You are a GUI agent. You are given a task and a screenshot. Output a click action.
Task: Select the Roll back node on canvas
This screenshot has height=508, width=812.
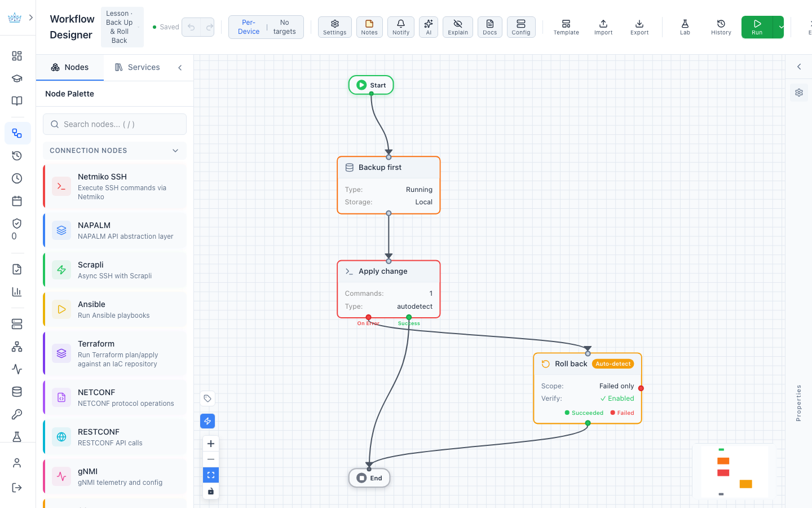click(588, 388)
